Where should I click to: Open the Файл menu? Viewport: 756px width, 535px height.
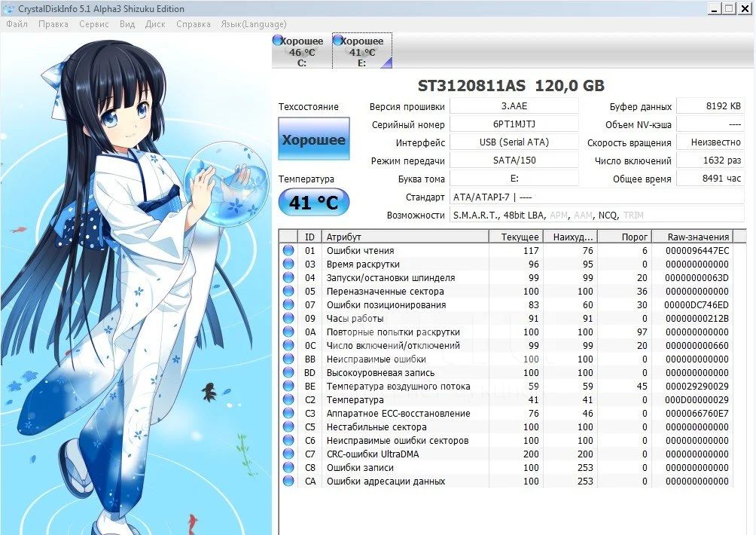pos(17,23)
